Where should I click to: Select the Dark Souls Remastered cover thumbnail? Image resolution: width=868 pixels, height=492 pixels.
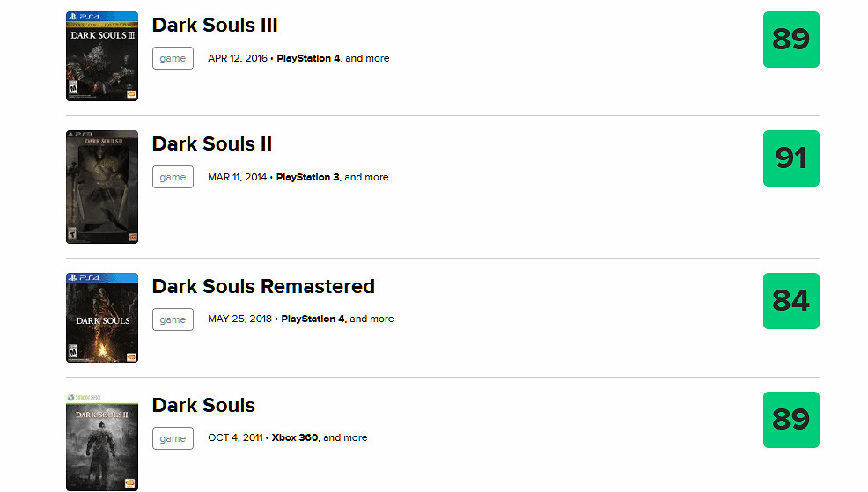pos(102,318)
